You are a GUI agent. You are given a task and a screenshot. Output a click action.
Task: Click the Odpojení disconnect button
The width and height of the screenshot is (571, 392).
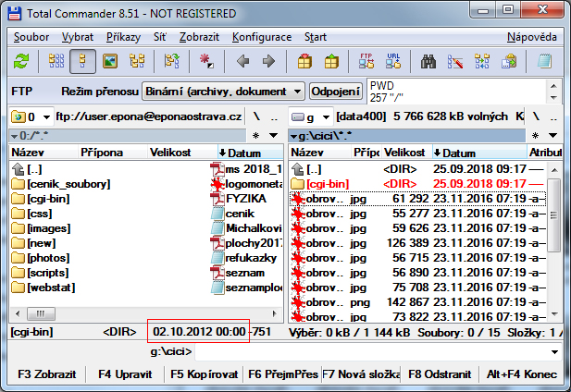(335, 92)
